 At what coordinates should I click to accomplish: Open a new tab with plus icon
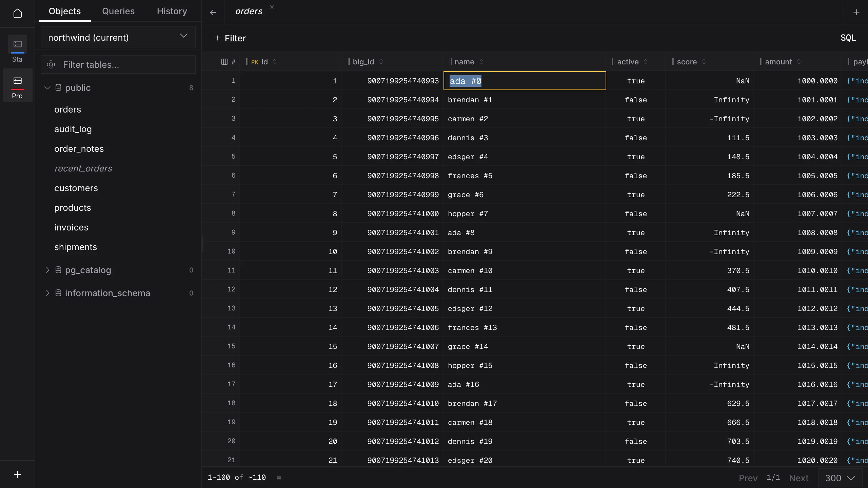pyautogui.click(x=856, y=13)
